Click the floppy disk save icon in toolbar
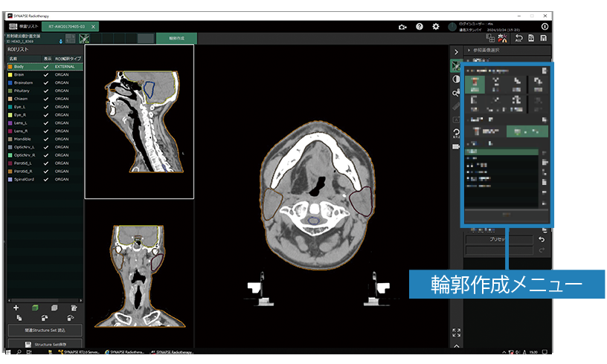 pos(544,38)
